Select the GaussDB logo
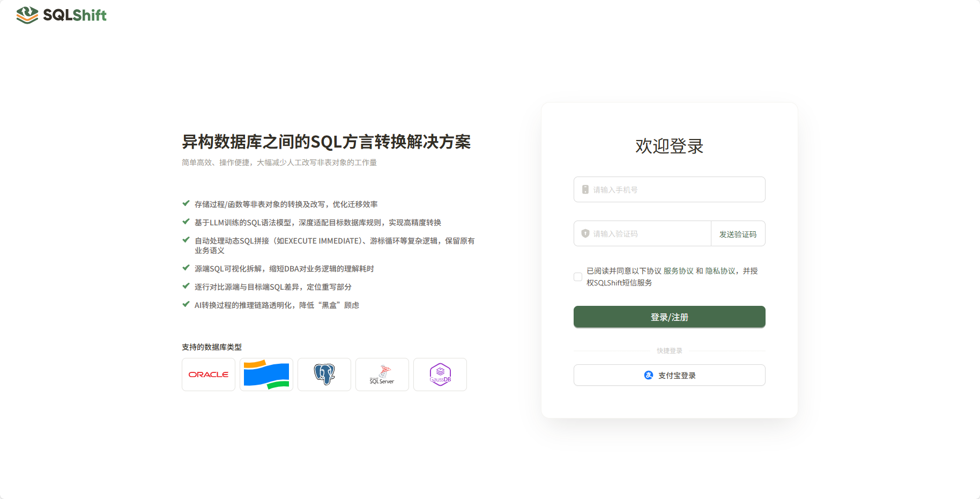Viewport: 980px width, 499px height. 440,375
